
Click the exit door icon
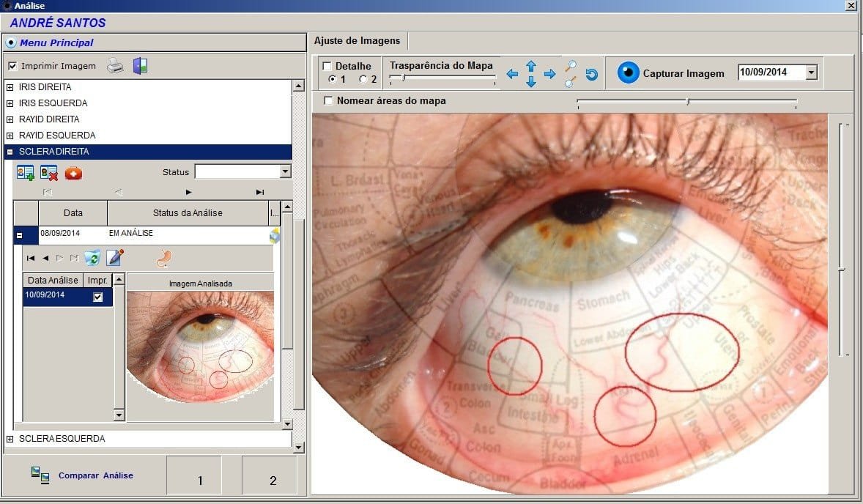pyautogui.click(x=140, y=66)
